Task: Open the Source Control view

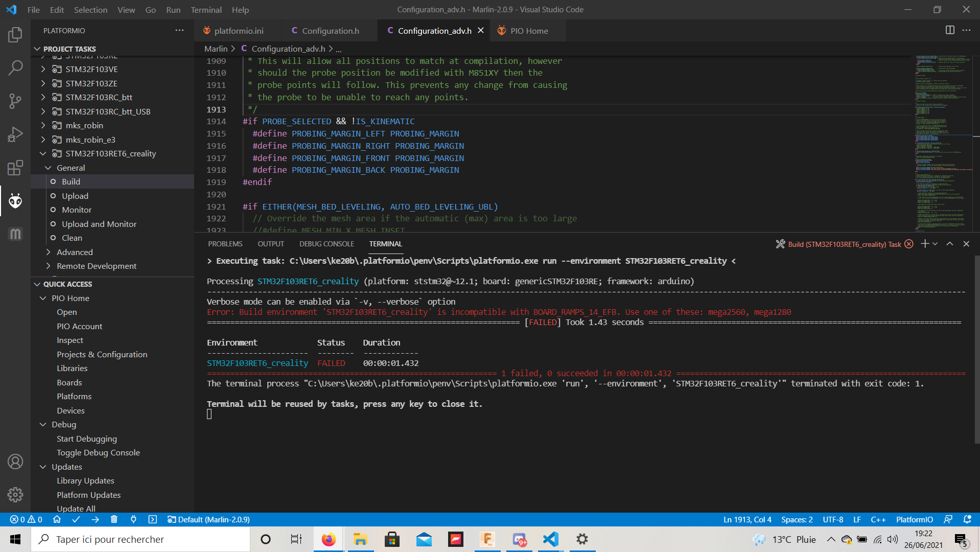Action: 15,101
